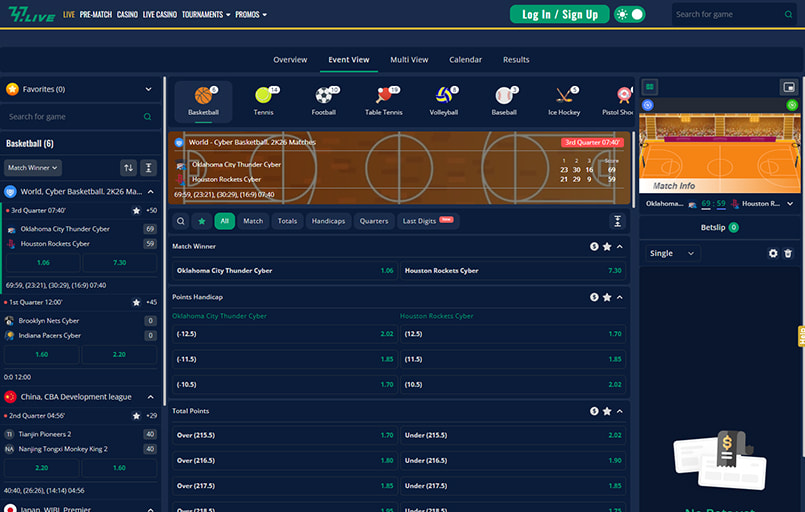Open picture-in-picture view for the live tracker
The image size is (805, 512).
(x=788, y=88)
